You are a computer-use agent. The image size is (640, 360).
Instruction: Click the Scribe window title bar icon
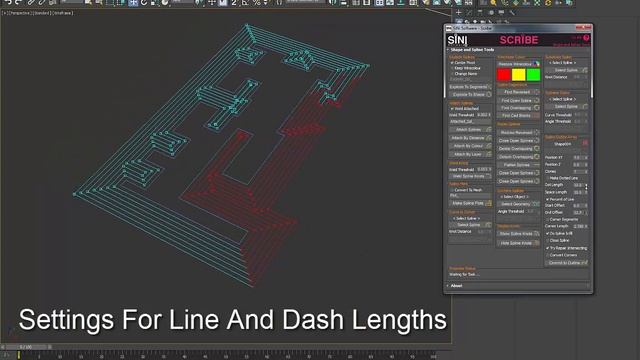point(449,28)
